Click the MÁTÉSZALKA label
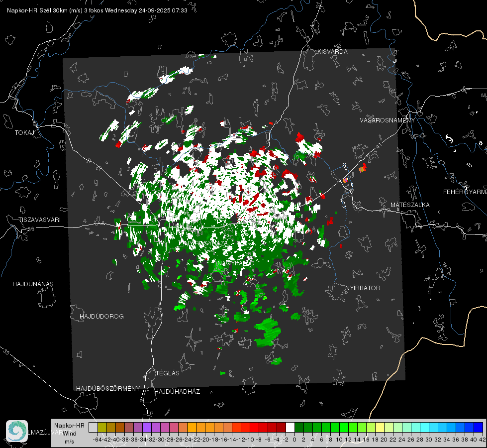Viewport: 487px width, 448px height. (x=410, y=205)
